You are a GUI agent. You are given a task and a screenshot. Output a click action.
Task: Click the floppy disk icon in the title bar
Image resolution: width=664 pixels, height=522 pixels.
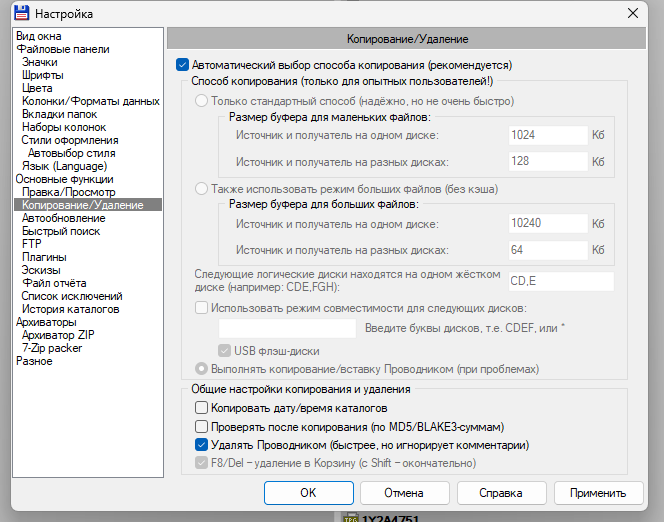click(22, 13)
